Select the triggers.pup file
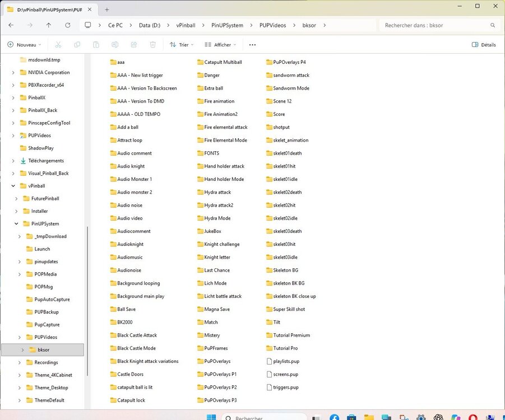 pyautogui.click(x=282, y=387)
